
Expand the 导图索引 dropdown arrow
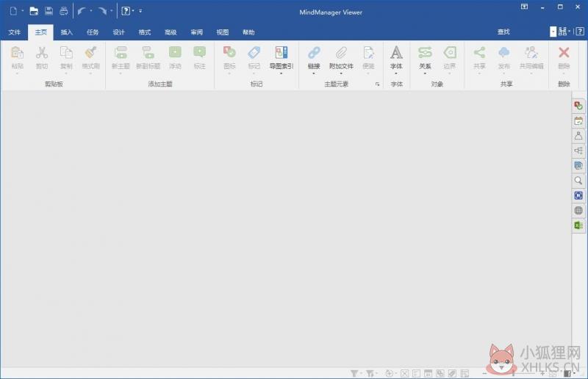(x=282, y=73)
